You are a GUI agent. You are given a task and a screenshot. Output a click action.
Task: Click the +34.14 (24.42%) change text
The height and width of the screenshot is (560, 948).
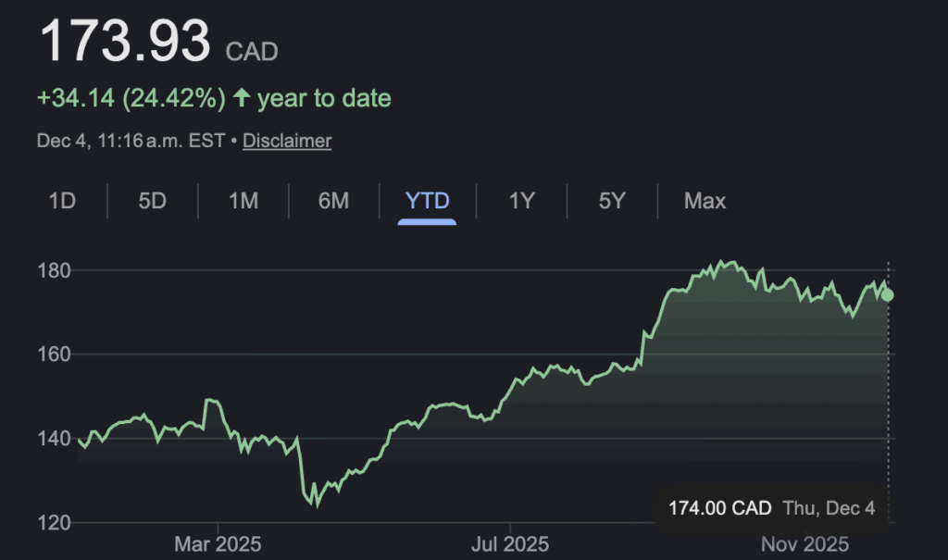point(131,98)
